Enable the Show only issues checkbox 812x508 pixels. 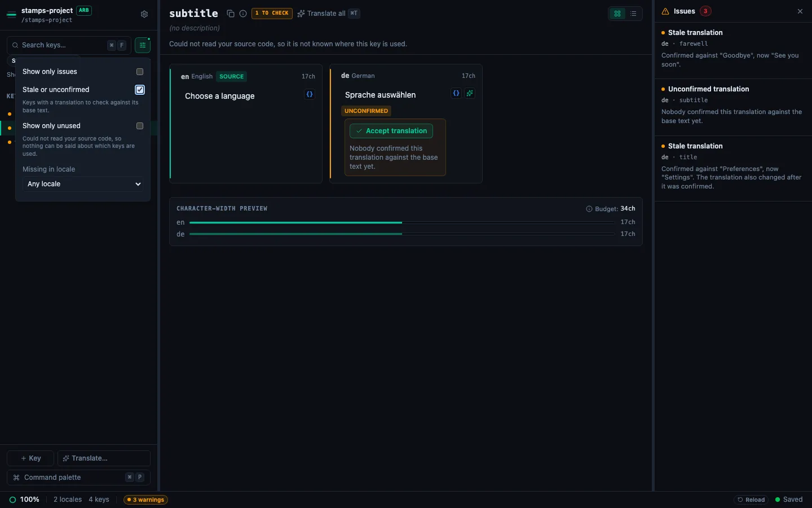pyautogui.click(x=140, y=72)
